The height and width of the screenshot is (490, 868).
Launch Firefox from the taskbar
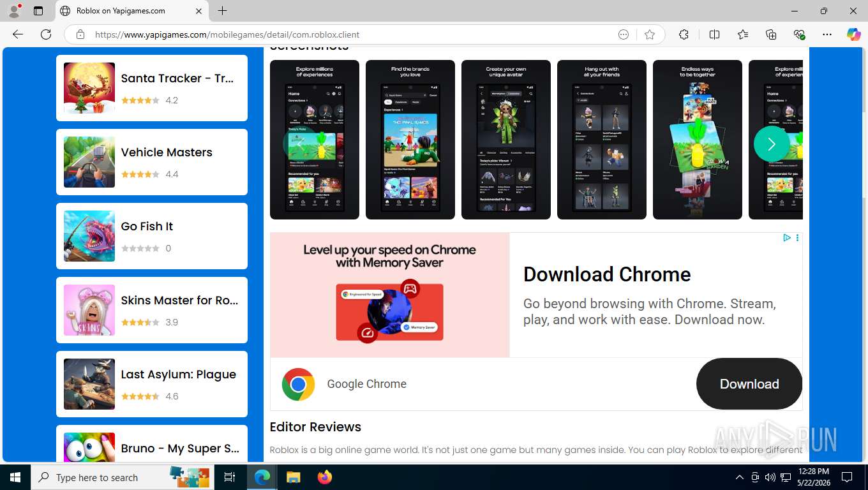click(x=324, y=477)
